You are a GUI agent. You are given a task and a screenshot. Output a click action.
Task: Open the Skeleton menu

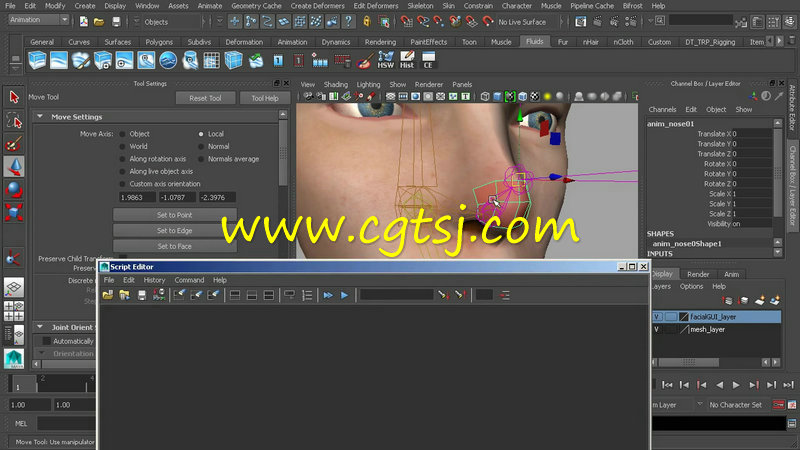(x=420, y=6)
